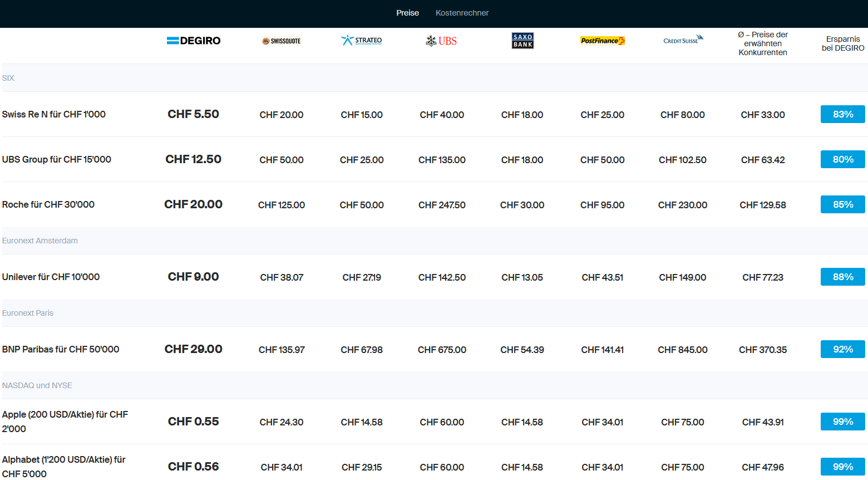Click Swissquote price CHF 135.97

pos(282,350)
